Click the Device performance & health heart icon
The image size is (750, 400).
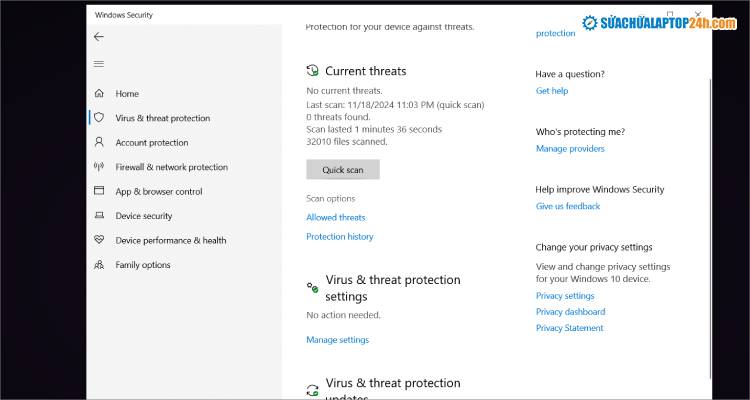98,240
